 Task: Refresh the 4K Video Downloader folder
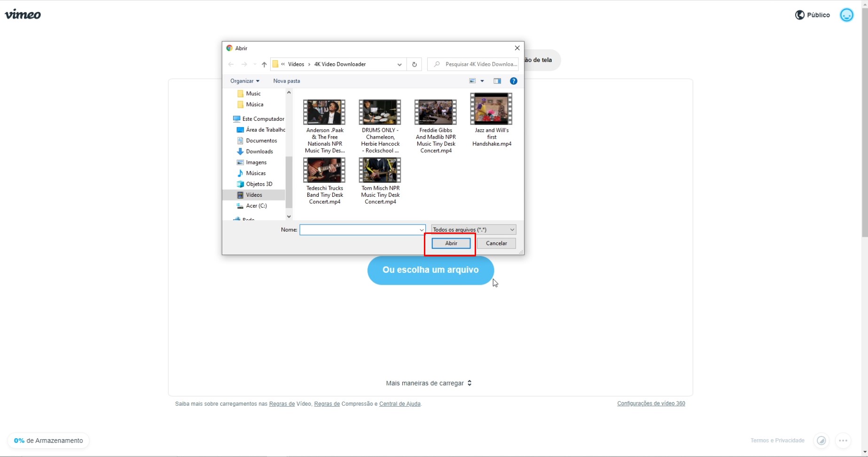pos(414,64)
